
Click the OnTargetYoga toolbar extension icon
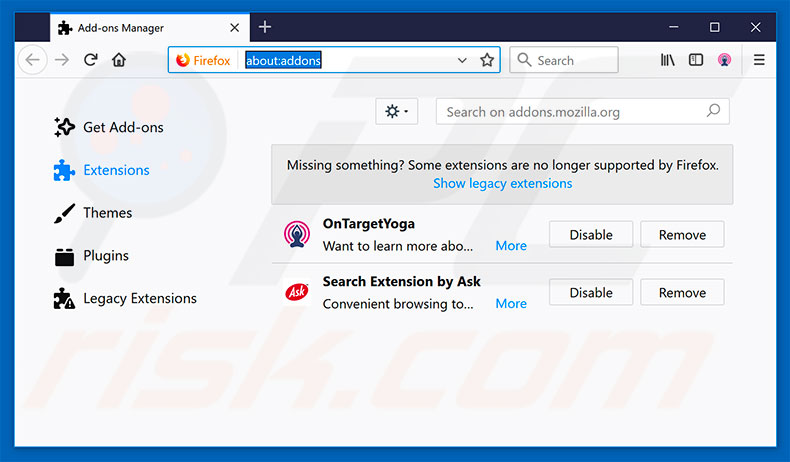click(725, 60)
